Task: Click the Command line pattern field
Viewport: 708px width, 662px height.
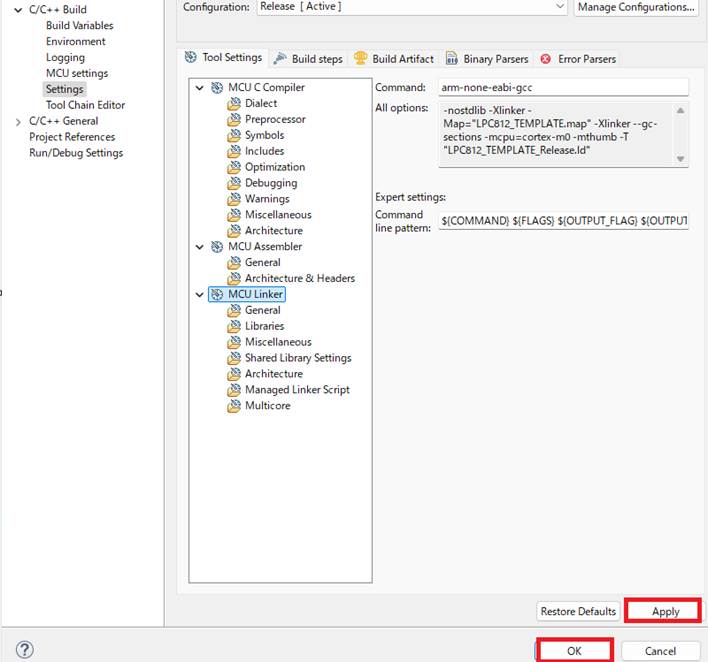Action: click(x=564, y=220)
